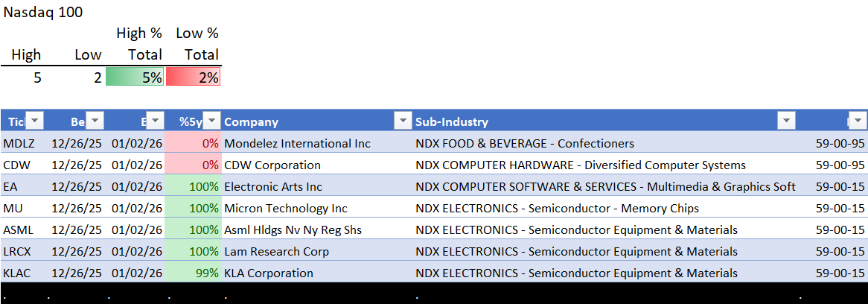
Task: Click the Memory Chips sub-industry cell
Action: pyautogui.click(x=605, y=208)
